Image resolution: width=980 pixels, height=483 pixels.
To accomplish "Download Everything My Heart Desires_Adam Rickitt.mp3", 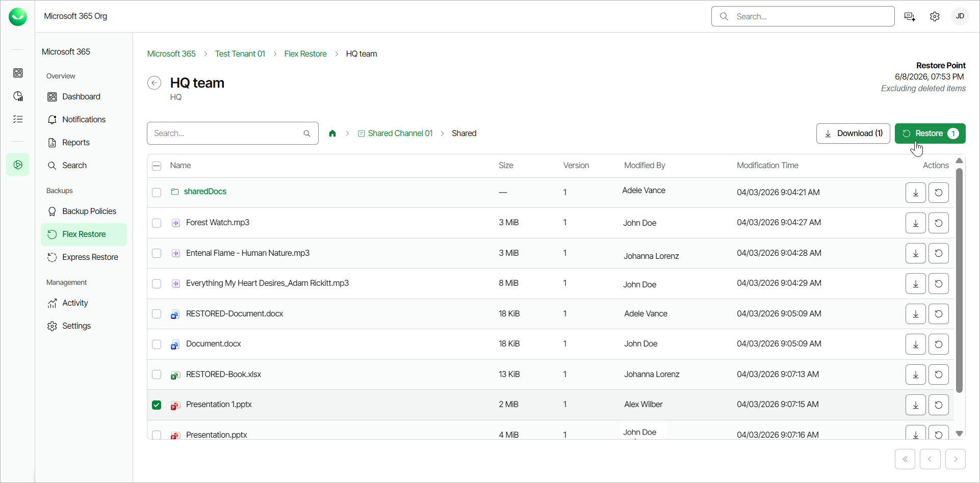I will (x=916, y=283).
